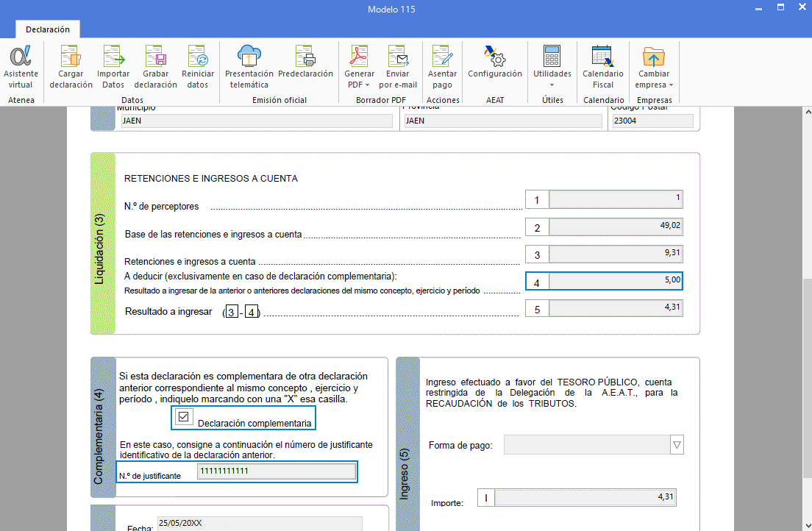Open the Asistente virtual
Screen dimensions: 812x531
pos(21,66)
